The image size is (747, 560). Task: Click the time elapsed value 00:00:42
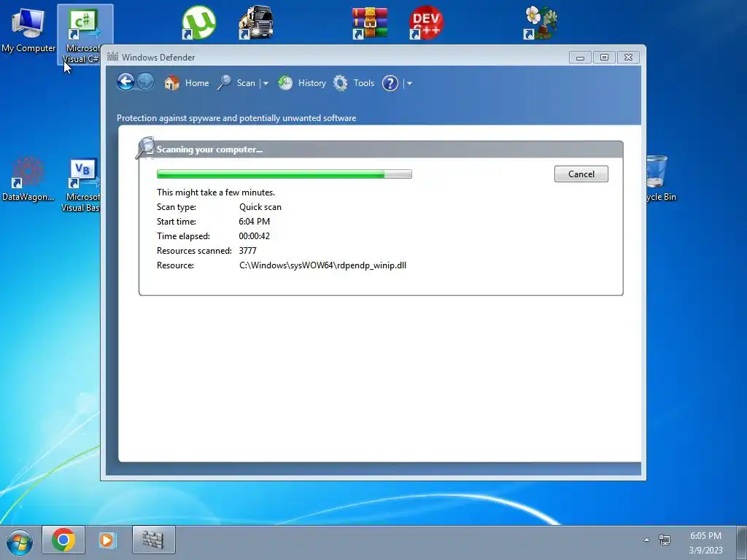coord(254,236)
